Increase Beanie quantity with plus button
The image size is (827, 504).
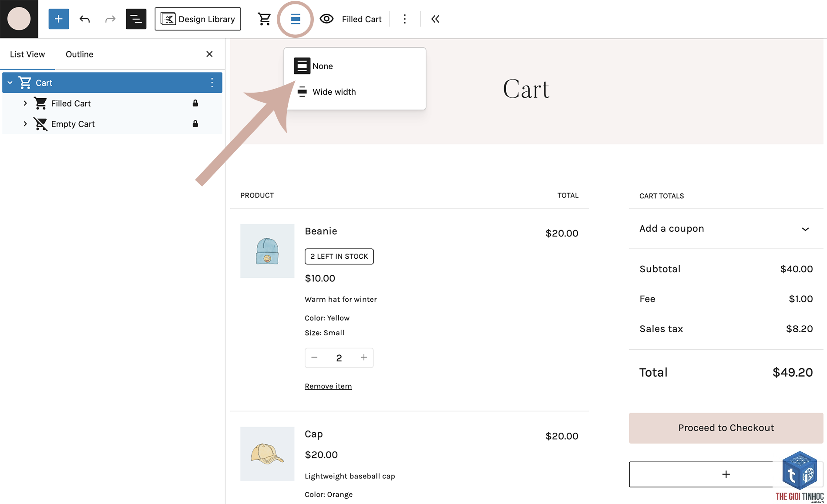pos(364,357)
